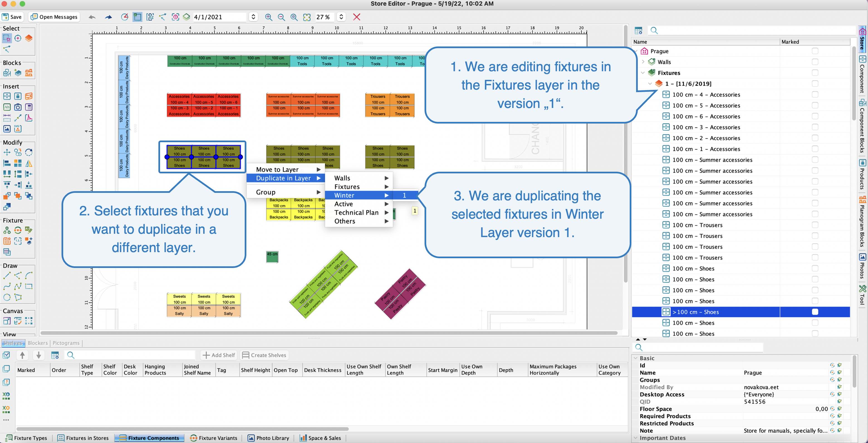This screenshot has height=443, width=868.
Task: Open column settings icon in tree panel
Action: (638, 30)
